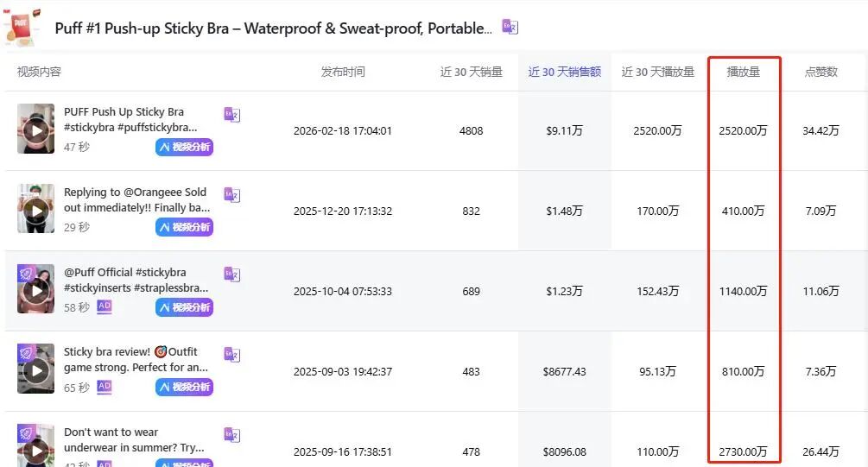Click translate icon for Don't want to wear video
Screen dimensions: 868x467
point(231,435)
